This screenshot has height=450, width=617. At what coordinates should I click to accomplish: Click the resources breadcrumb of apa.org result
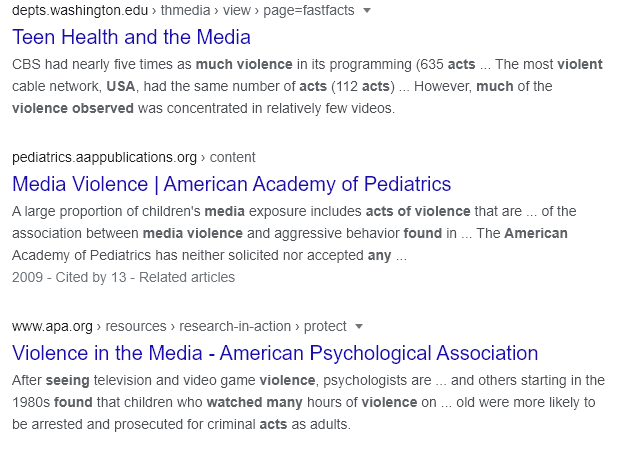(136, 326)
